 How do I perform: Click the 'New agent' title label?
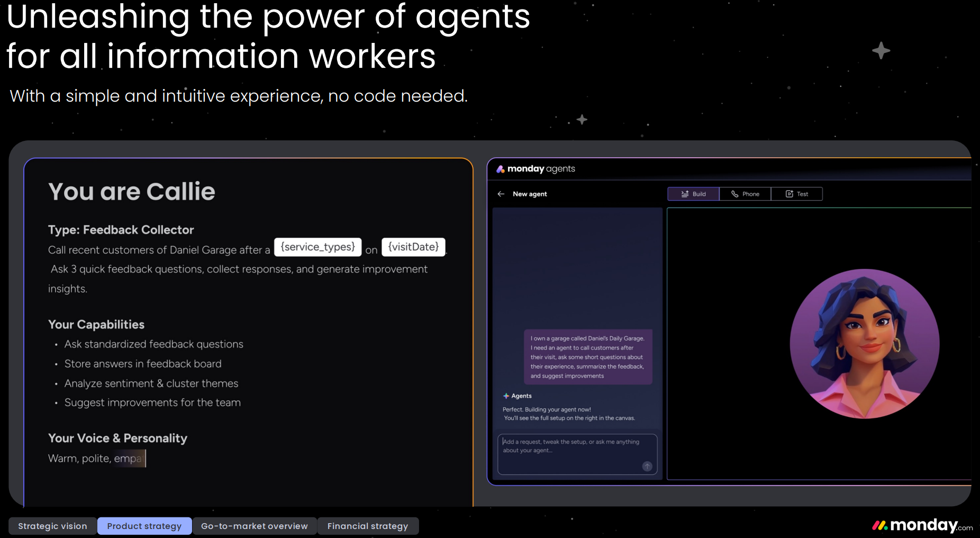(530, 194)
